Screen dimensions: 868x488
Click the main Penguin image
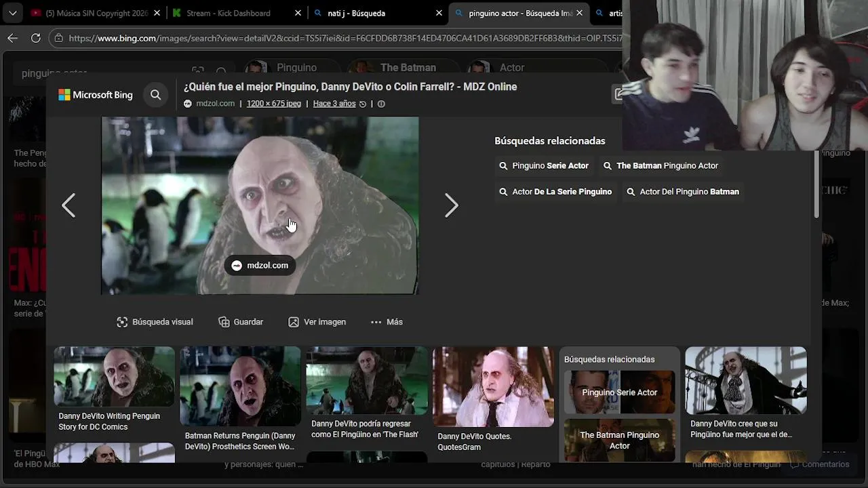pyautogui.click(x=260, y=205)
